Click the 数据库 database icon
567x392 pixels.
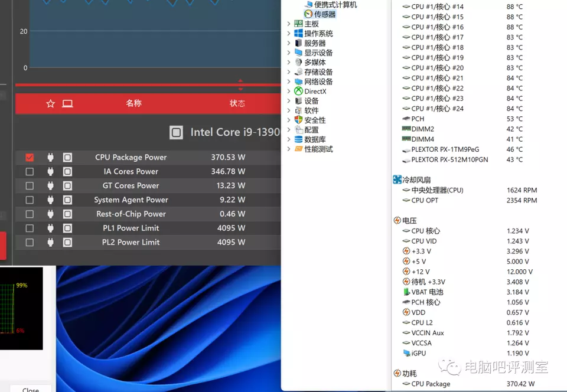[x=298, y=139]
